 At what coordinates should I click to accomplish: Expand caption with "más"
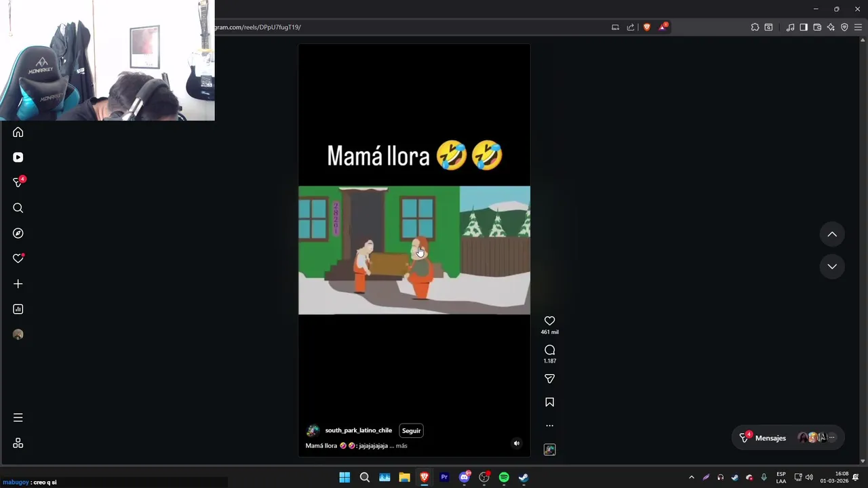pos(401,446)
